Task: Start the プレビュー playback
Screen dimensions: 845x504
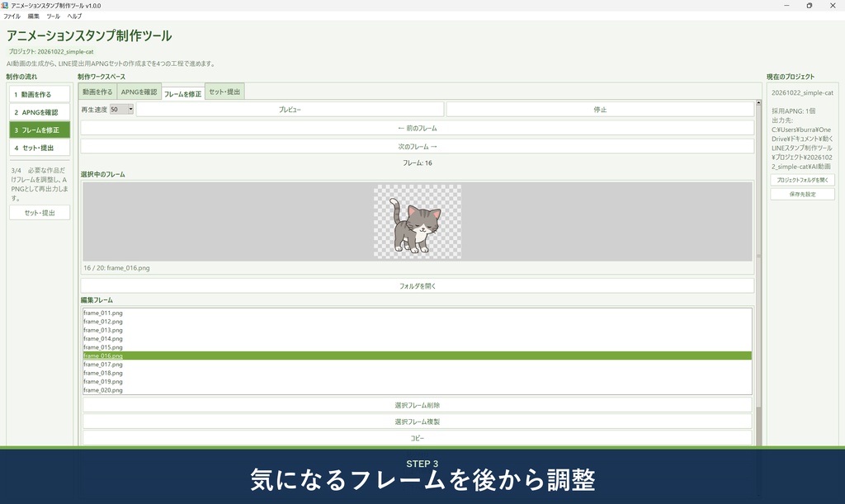Action: click(x=290, y=110)
